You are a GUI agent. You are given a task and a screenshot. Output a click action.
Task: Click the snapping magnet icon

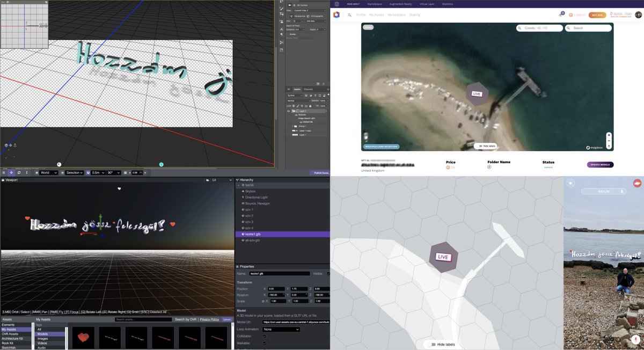(88, 172)
